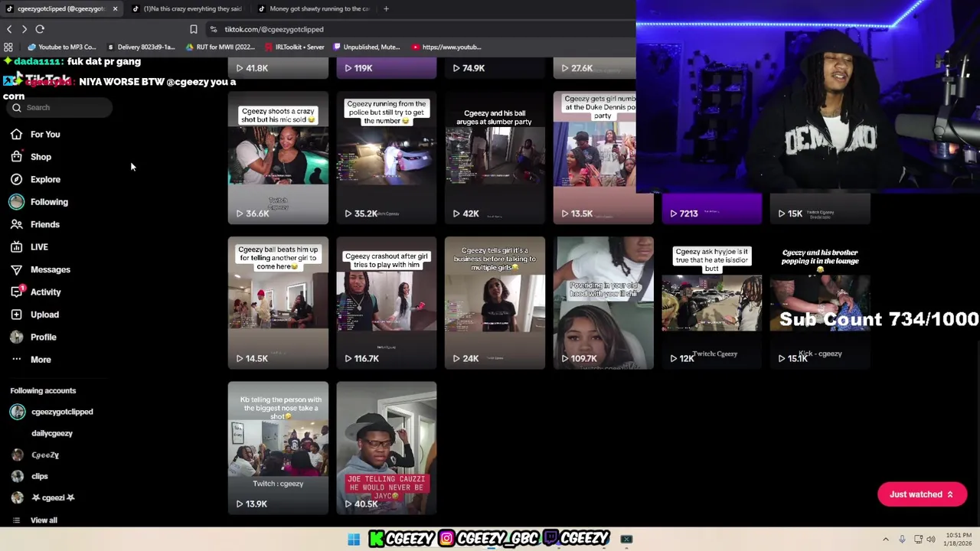Screen dimensions: 980x551
Task: Open the apps grid in bookmarks bar
Action: [8, 47]
